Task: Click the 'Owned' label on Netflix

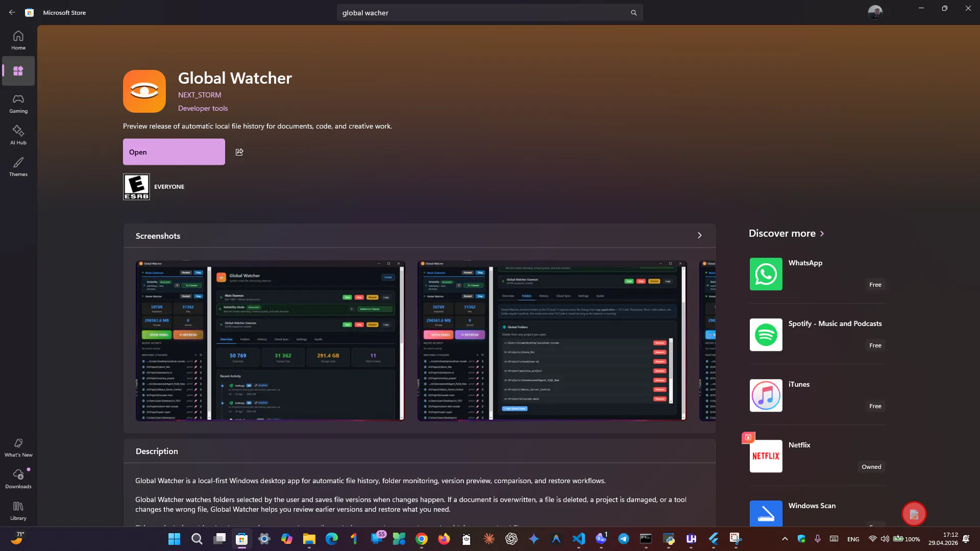Action: pyautogui.click(x=871, y=467)
